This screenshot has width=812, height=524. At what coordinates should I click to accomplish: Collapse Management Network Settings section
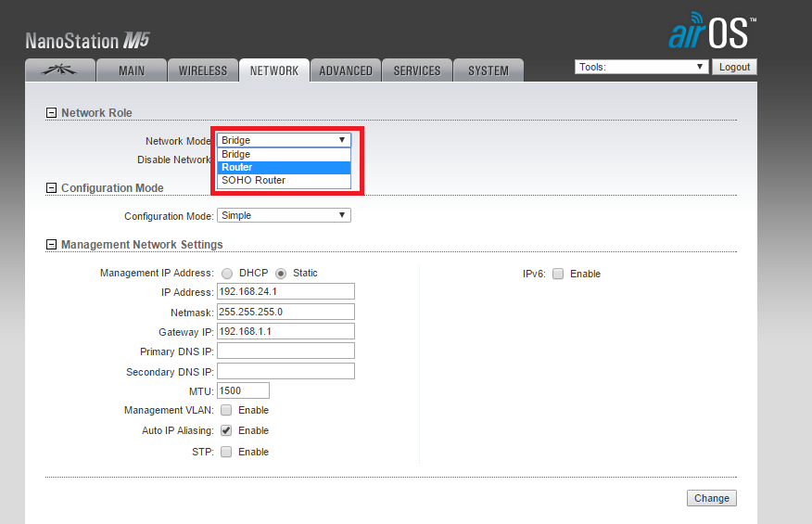click(51, 244)
